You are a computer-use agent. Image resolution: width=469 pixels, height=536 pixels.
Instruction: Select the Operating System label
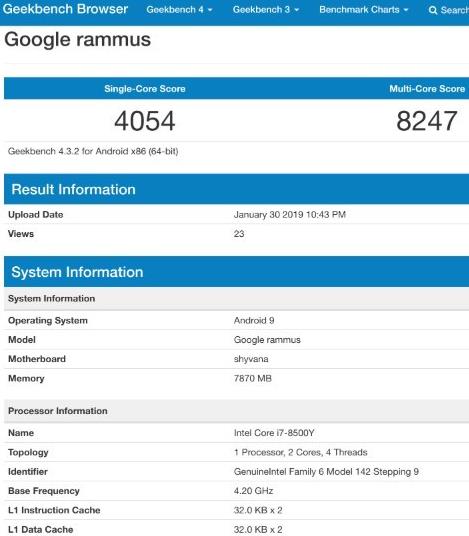tap(48, 321)
